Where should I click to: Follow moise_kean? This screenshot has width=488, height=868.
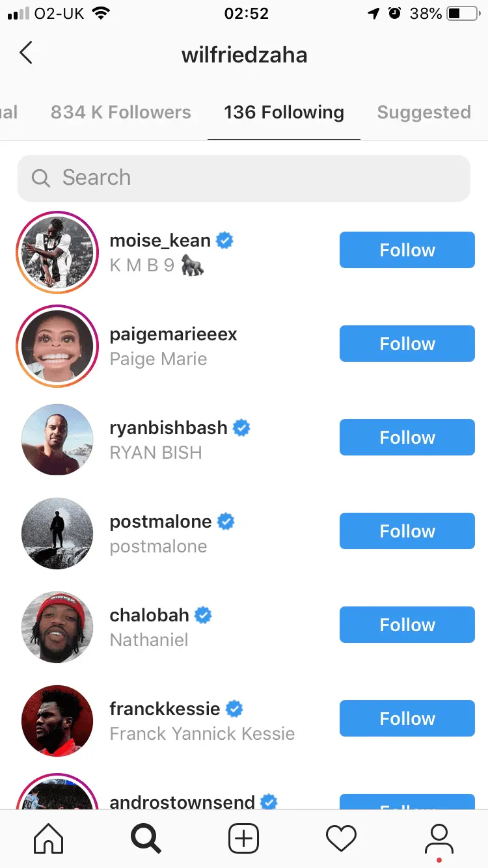[x=407, y=250]
